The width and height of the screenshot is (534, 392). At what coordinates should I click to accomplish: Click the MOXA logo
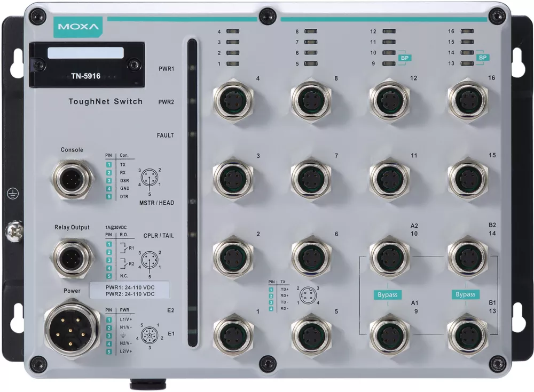coord(78,27)
